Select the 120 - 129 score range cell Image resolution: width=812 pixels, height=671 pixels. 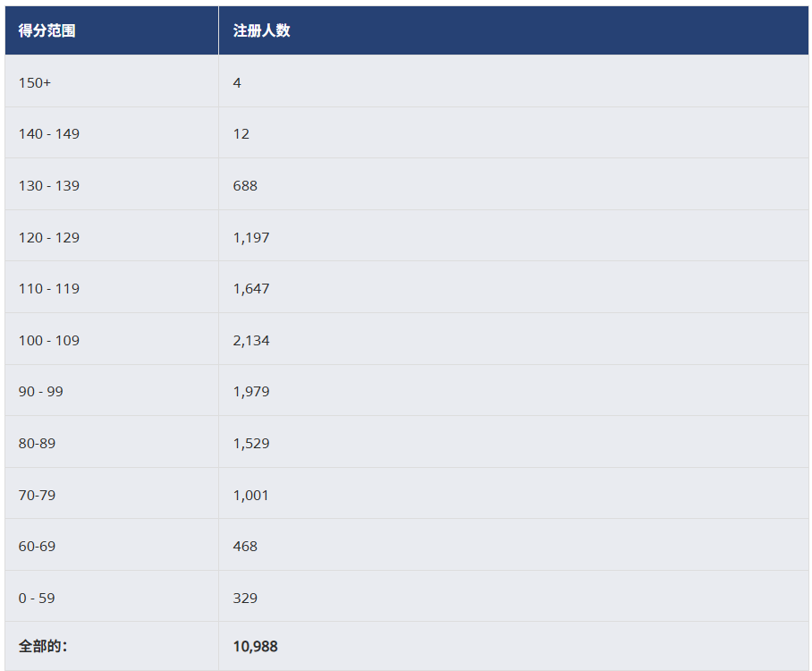point(49,237)
